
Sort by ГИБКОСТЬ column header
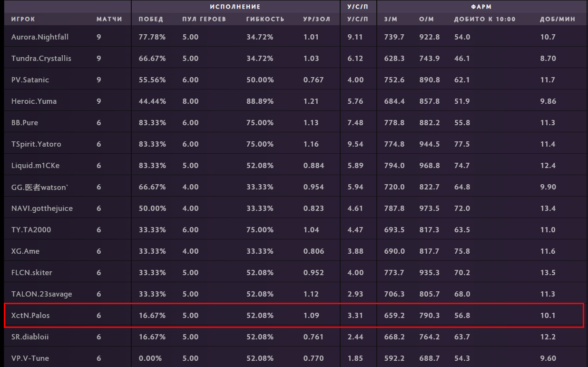click(x=265, y=20)
